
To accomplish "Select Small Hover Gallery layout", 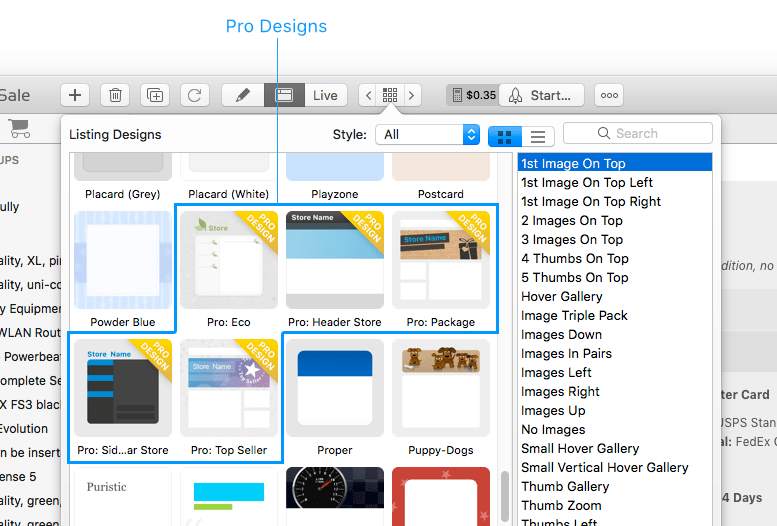I will [615, 449].
